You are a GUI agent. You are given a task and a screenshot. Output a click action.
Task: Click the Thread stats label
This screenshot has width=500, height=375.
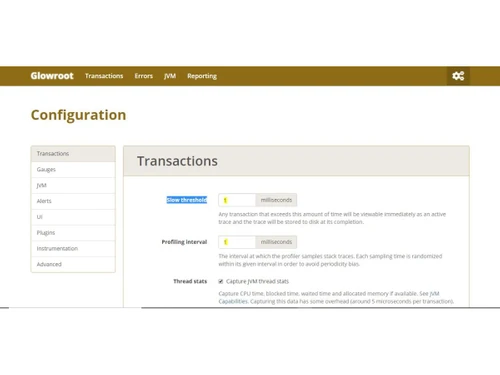click(190, 281)
